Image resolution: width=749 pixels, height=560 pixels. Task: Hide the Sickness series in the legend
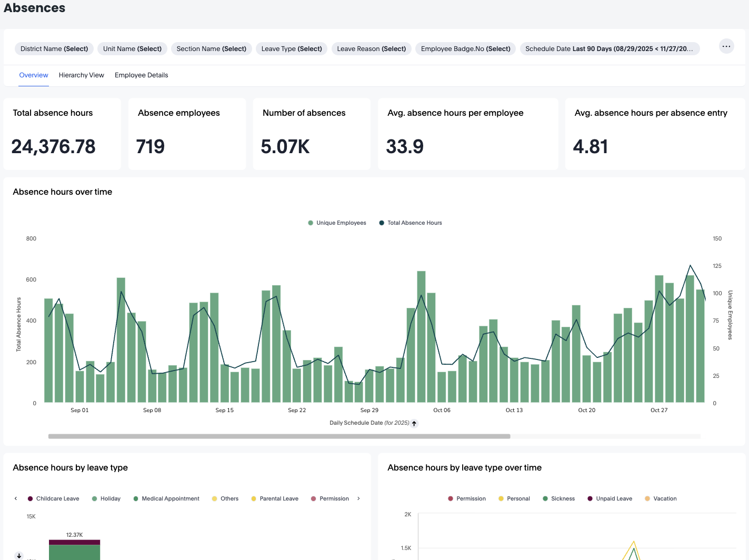click(x=558, y=499)
